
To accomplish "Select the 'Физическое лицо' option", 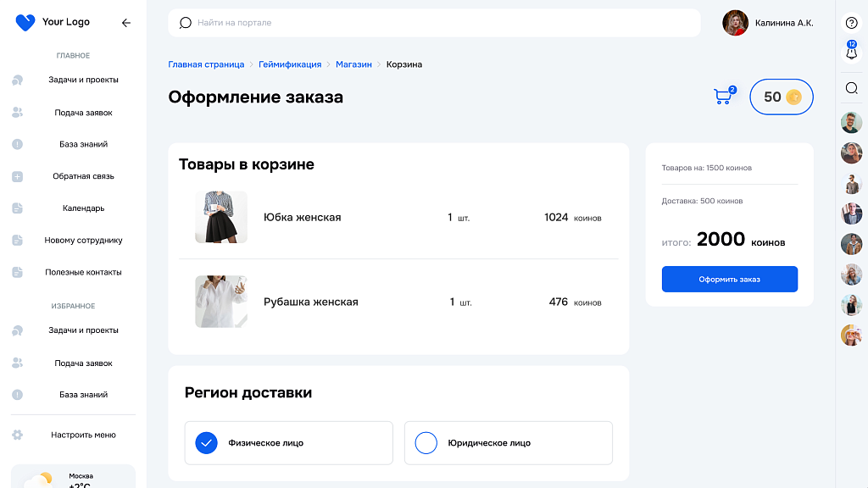I will tap(288, 442).
